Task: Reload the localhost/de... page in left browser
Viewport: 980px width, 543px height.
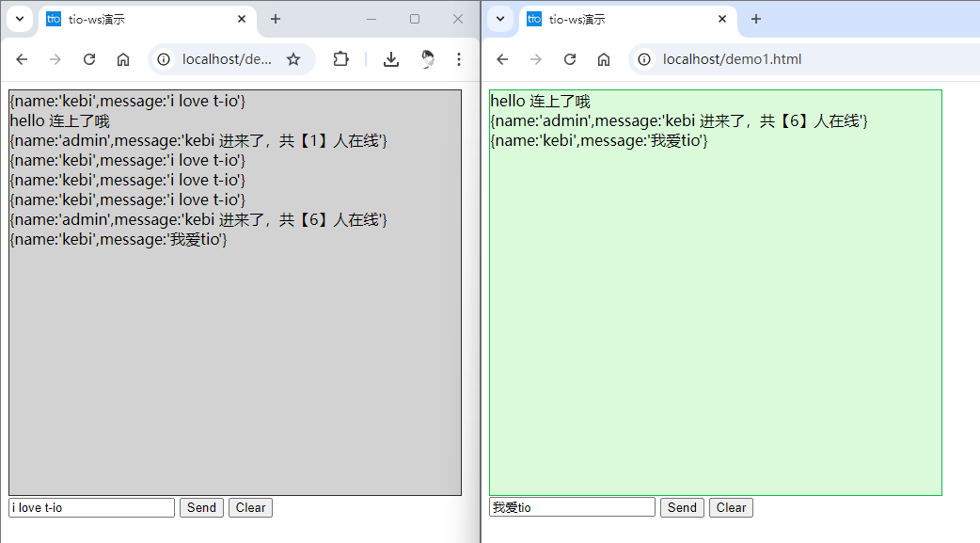Action: (x=88, y=58)
